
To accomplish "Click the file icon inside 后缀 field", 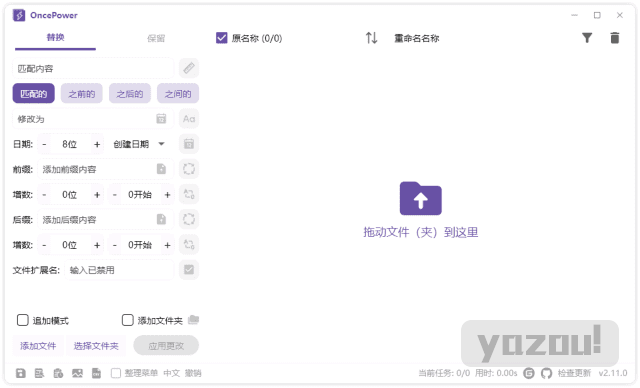I will pos(161,219).
